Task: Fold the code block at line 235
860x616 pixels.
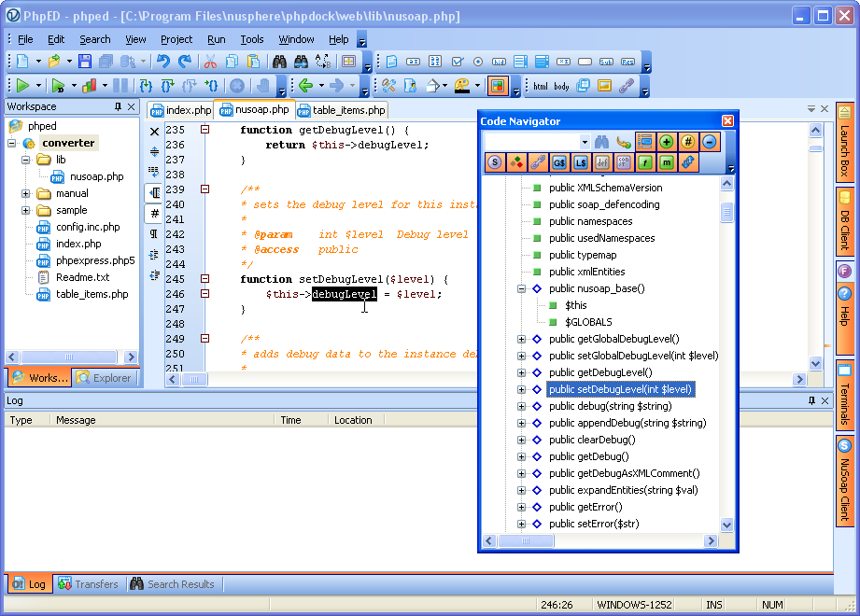Action: [205, 130]
